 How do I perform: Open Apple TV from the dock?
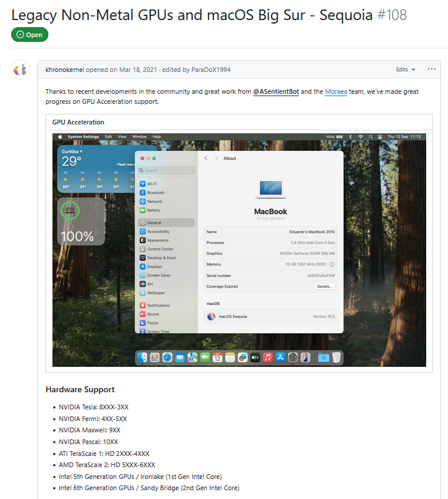[255, 357]
